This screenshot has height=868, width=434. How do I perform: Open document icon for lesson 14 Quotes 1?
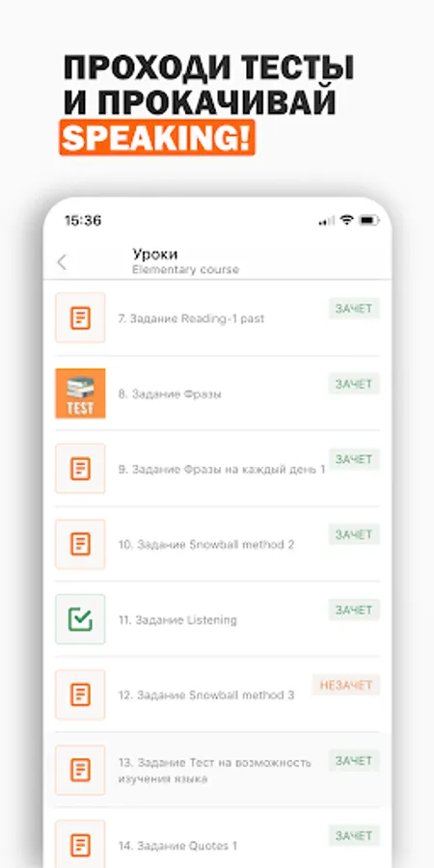80,844
